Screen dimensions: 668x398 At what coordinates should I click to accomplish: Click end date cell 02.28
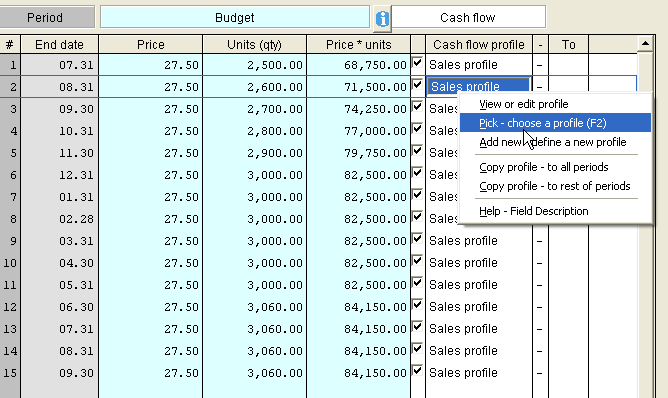click(x=60, y=219)
